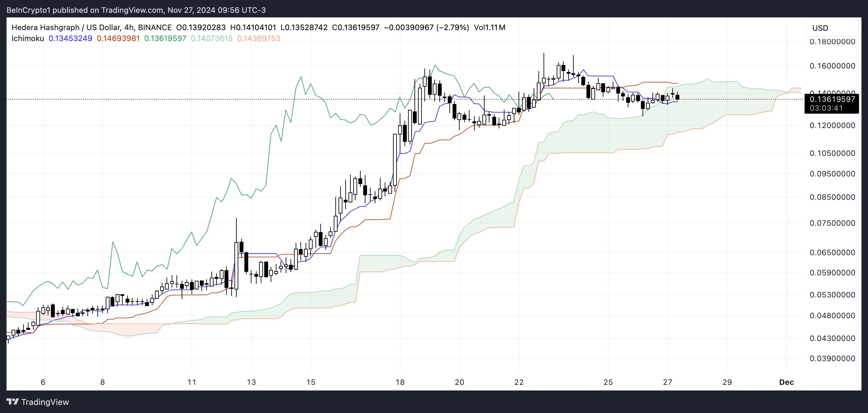This screenshot has height=413, width=868.
Task: Click the TradingView logo icon
Action: coord(12,401)
